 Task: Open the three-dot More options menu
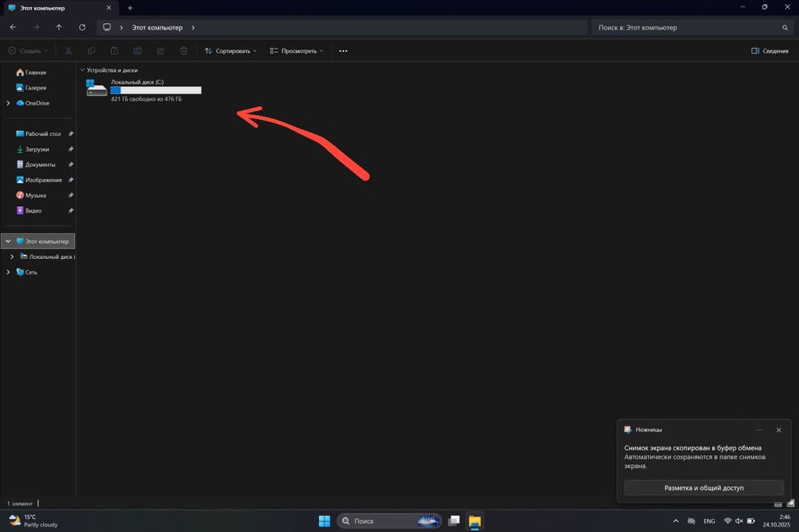(x=344, y=51)
